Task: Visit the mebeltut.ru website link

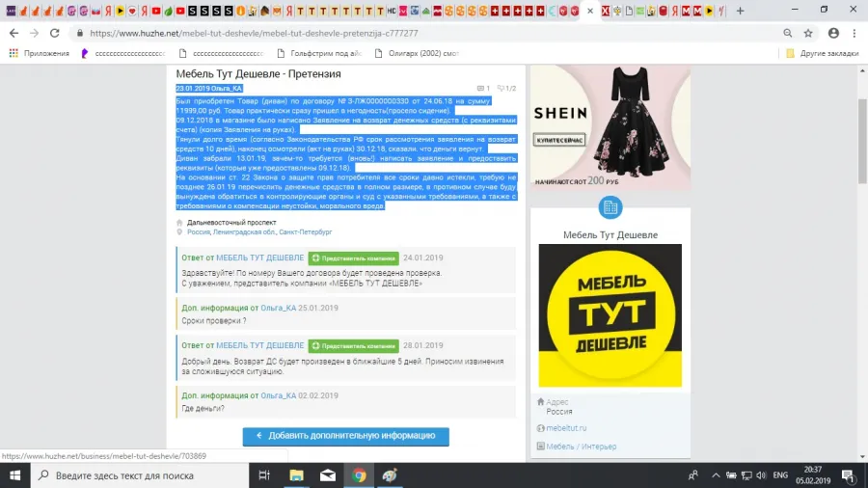Action: pos(566,428)
